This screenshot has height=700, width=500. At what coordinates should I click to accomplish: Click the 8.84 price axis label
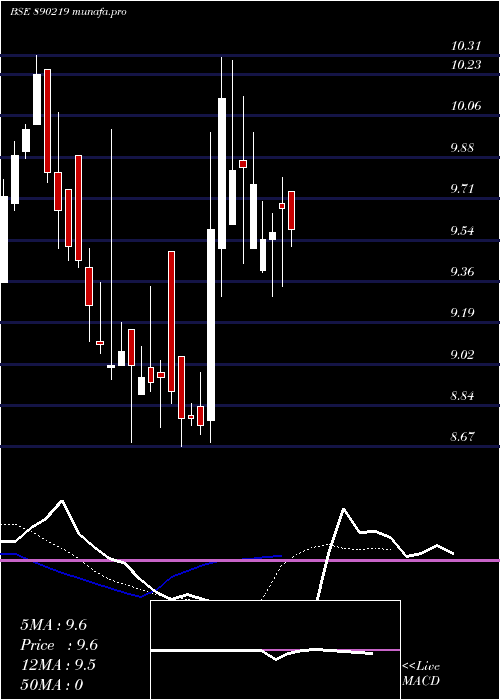pyautogui.click(x=462, y=396)
